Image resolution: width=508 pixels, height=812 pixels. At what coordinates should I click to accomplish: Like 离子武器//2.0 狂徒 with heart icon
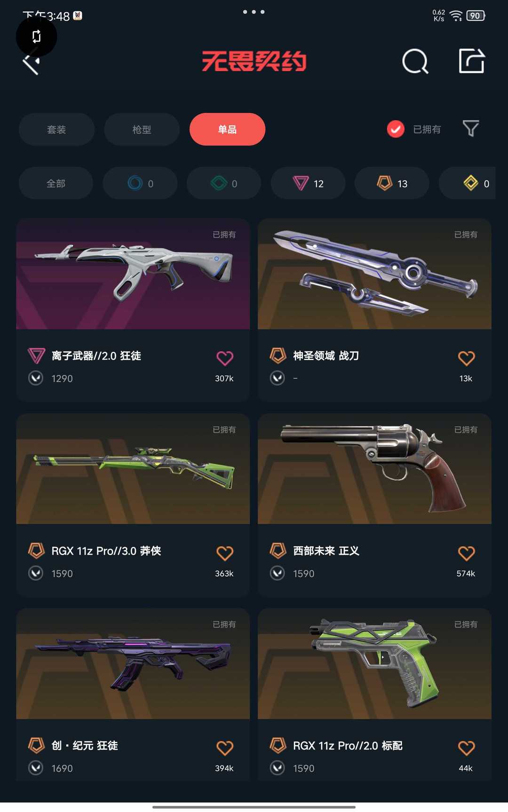click(225, 358)
